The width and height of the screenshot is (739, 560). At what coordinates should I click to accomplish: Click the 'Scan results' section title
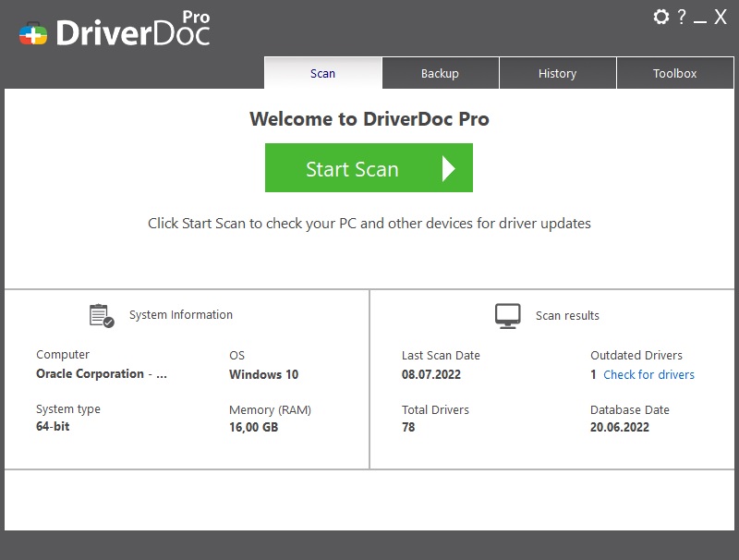(x=567, y=316)
